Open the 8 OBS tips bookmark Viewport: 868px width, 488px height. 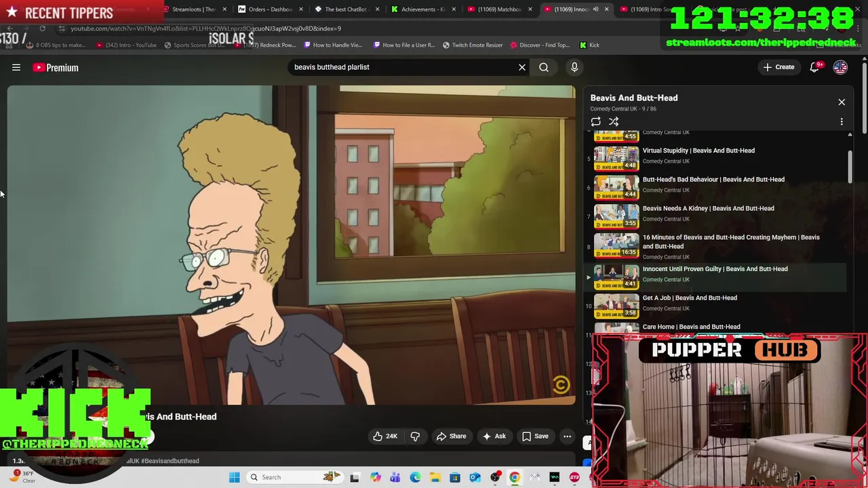[x=56, y=45]
